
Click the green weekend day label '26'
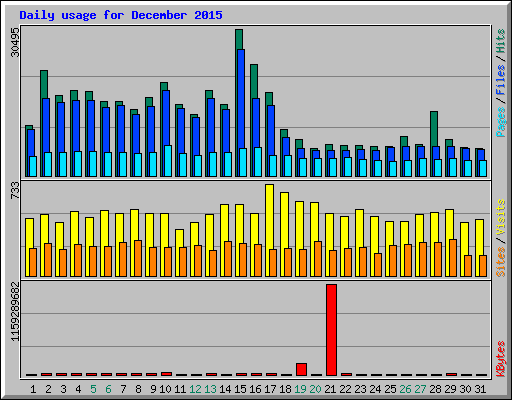(405, 389)
